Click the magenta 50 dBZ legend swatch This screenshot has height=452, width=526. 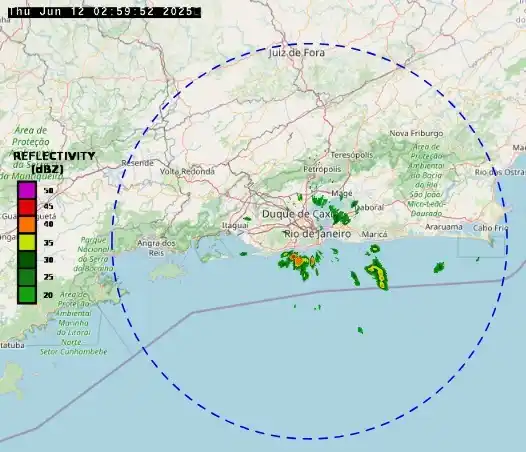coord(27,190)
